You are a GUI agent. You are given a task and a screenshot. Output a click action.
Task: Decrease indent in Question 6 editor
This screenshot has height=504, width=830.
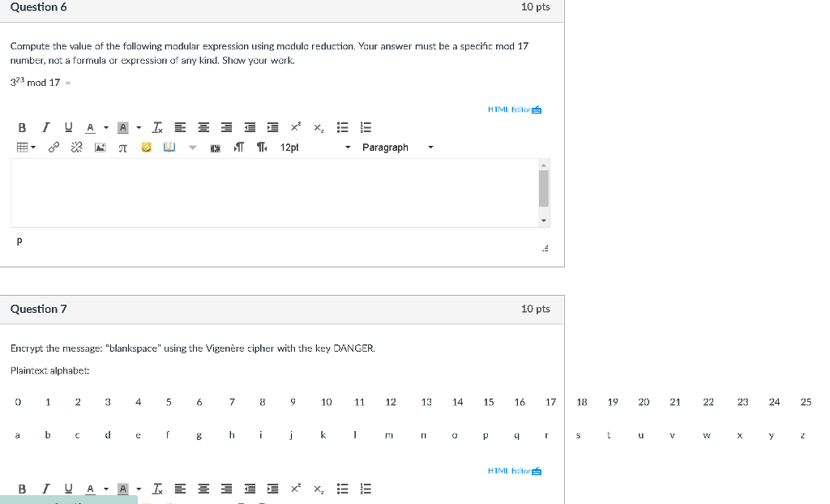click(x=250, y=127)
